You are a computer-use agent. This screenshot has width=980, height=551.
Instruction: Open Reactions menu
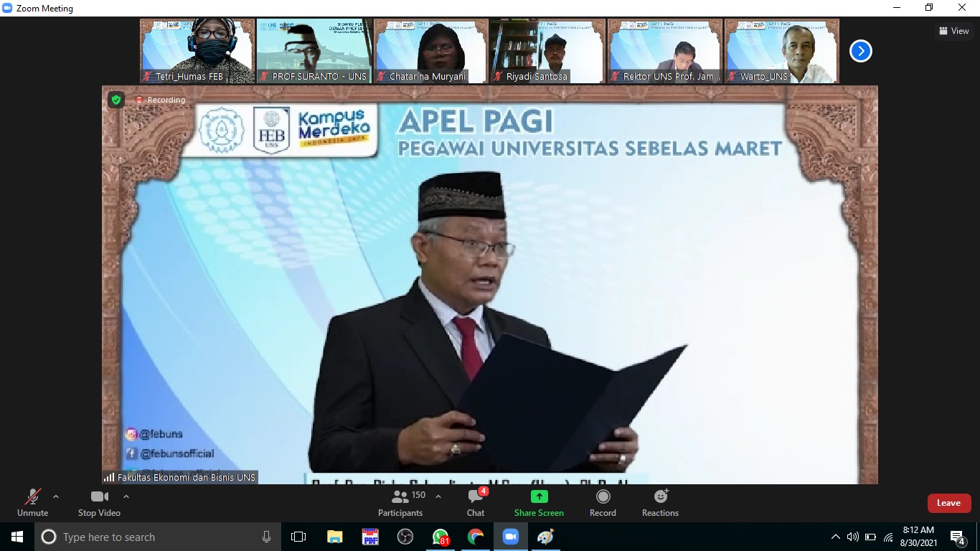(660, 503)
